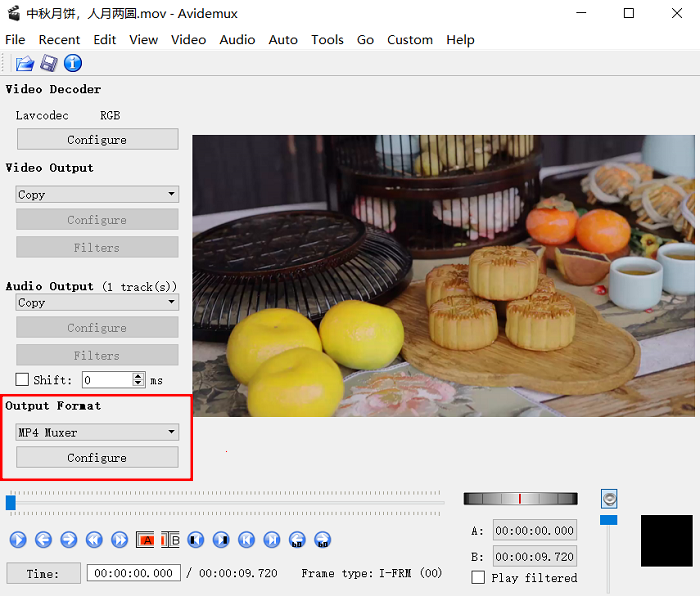Open the Edit menu
The width and height of the screenshot is (700, 596).
point(105,40)
